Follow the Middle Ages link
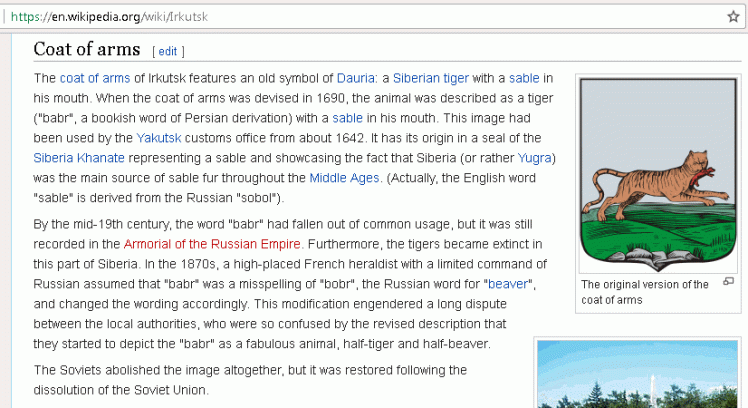This screenshot has height=408, width=748. pyautogui.click(x=344, y=178)
